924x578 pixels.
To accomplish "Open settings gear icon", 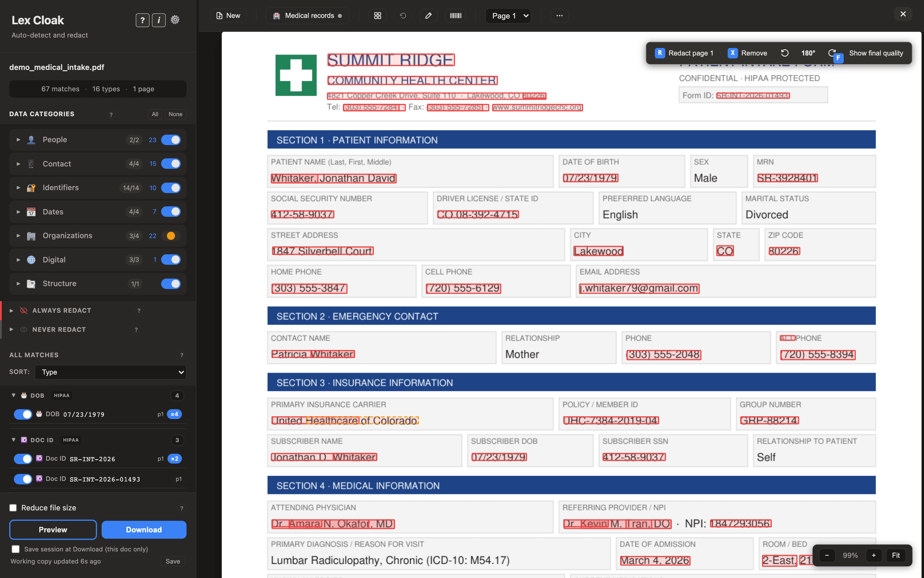I will [x=175, y=20].
